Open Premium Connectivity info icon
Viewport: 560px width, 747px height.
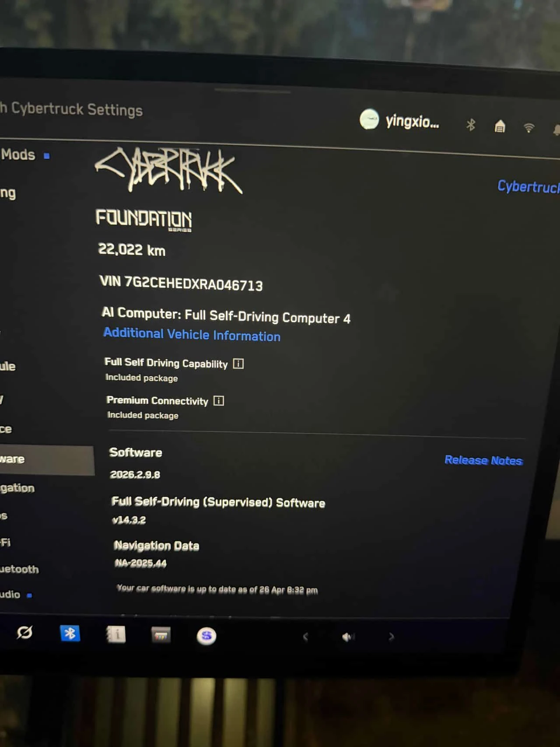tap(219, 401)
